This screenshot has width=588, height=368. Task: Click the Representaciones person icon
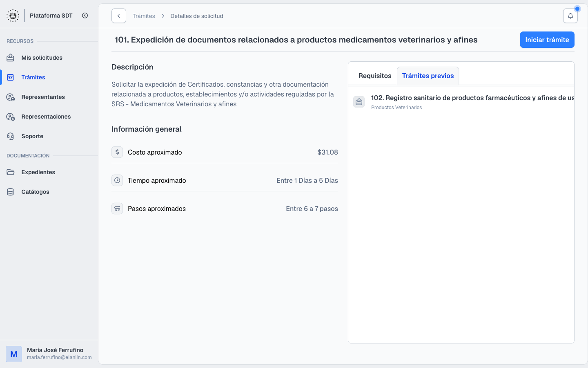pyautogui.click(x=11, y=117)
